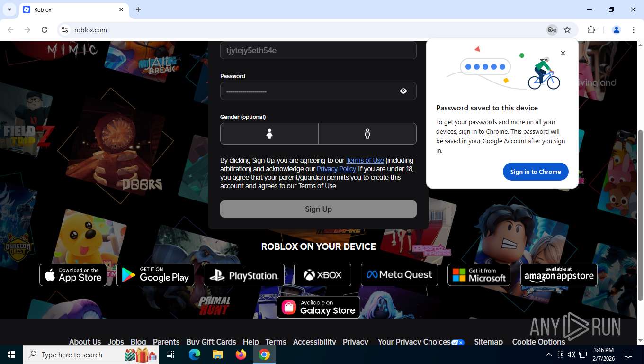Open the Chrome profile icon
Image resolution: width=644 pixels, height=364 pixels.
617,30
